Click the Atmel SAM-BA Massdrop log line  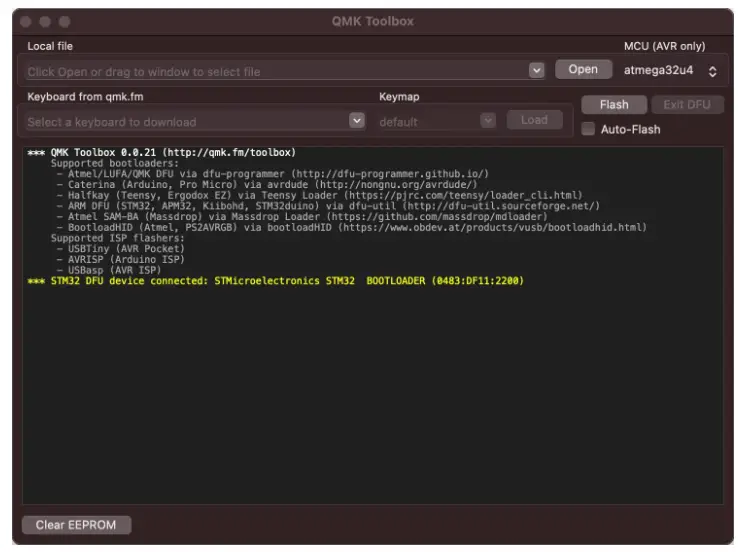point(302,217)
